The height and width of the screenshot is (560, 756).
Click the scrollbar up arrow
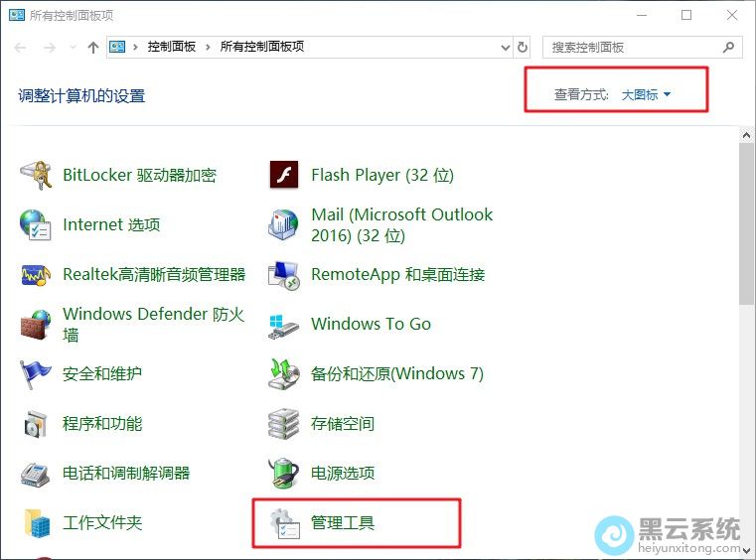click(x=746, y=135)
